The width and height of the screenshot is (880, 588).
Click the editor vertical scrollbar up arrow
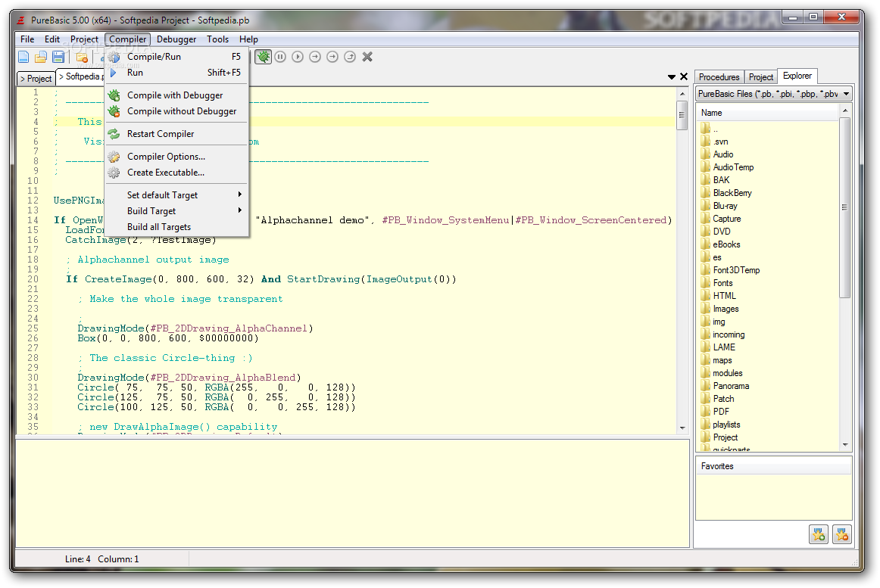[682, 94]
